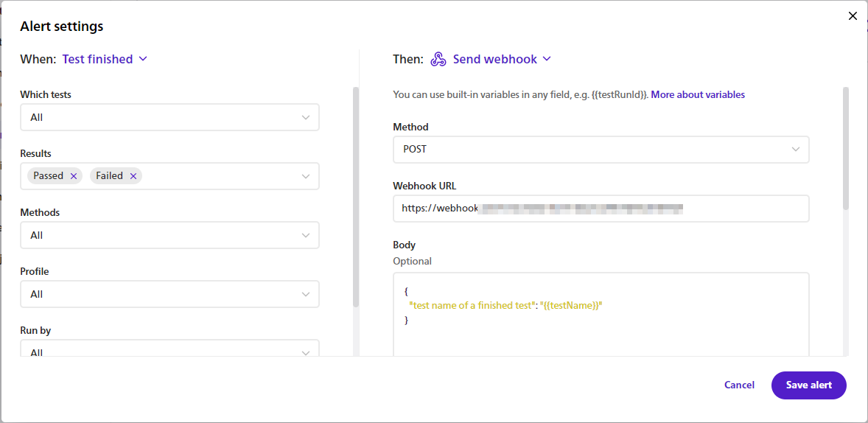
Task: Click the Save alert button
Action: [808, 385]
